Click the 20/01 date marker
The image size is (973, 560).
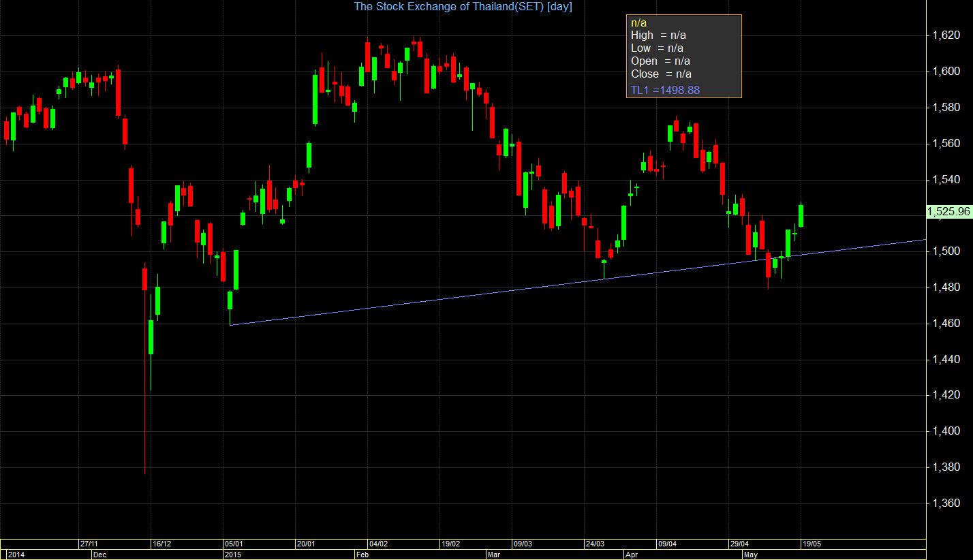click(306, 544)
